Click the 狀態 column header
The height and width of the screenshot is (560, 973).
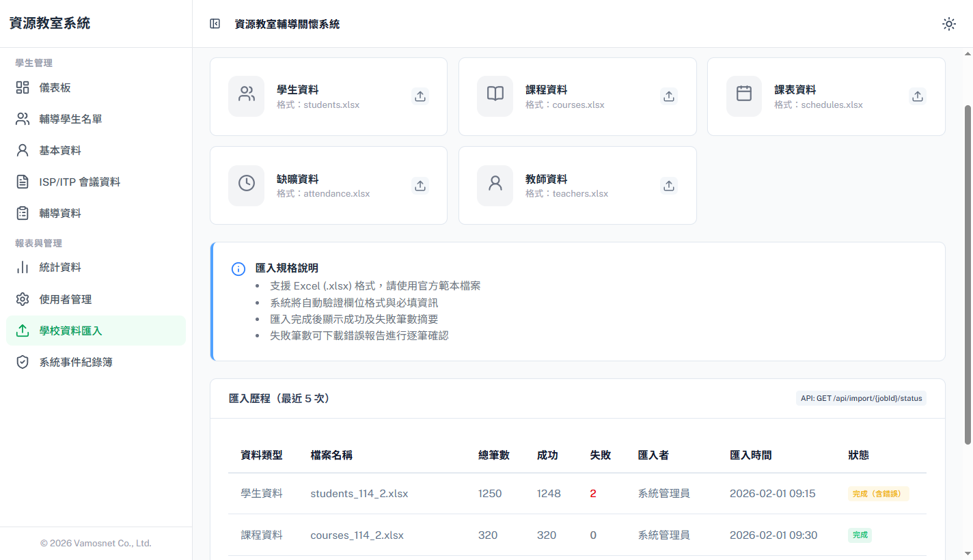click(859, 455)
